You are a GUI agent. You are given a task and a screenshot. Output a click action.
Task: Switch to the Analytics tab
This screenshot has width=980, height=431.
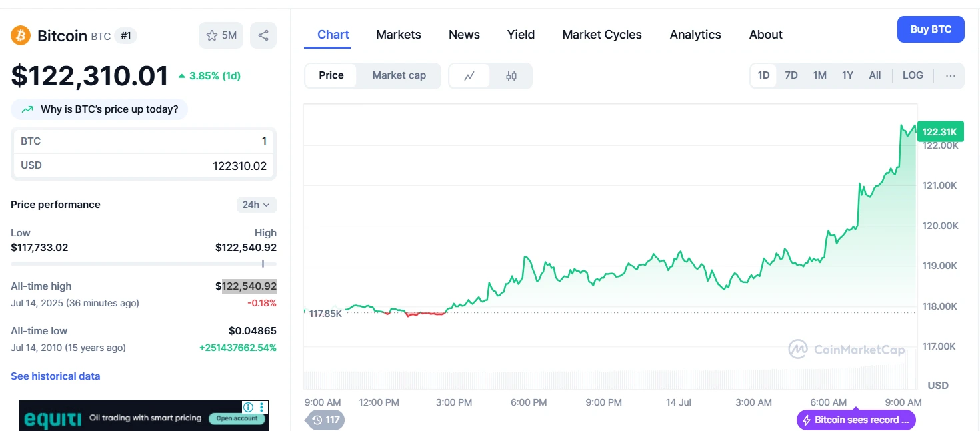click(695, 35)
